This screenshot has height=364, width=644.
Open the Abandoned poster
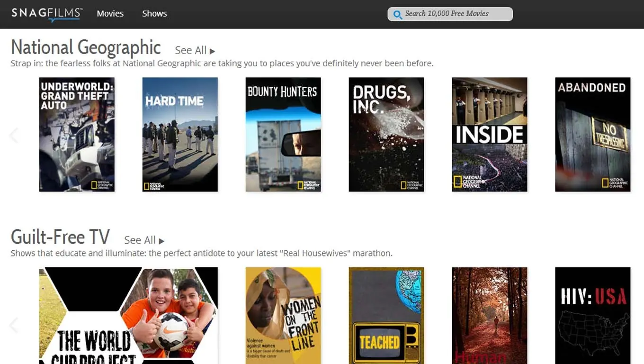(x=593, y=135)
